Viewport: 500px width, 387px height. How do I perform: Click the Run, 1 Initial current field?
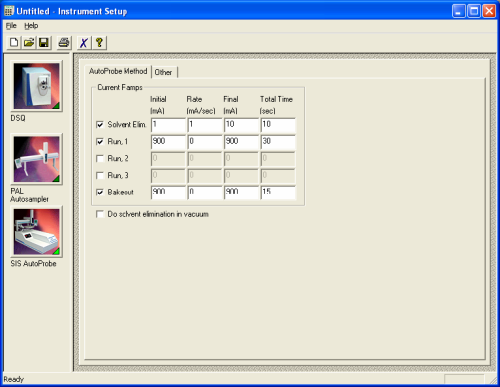(x=168, y=142)
